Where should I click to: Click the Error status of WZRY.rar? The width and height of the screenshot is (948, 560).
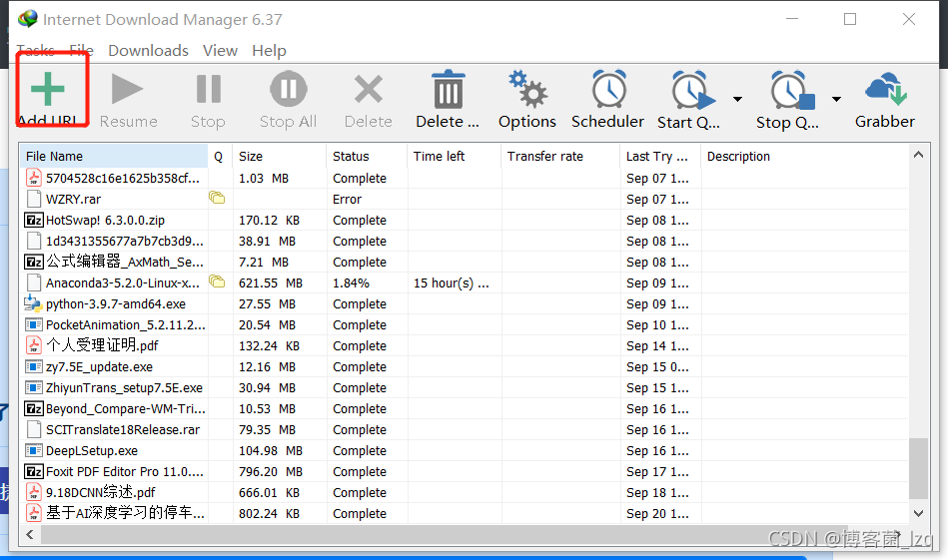pyautogui.click(x=347, y=199)
